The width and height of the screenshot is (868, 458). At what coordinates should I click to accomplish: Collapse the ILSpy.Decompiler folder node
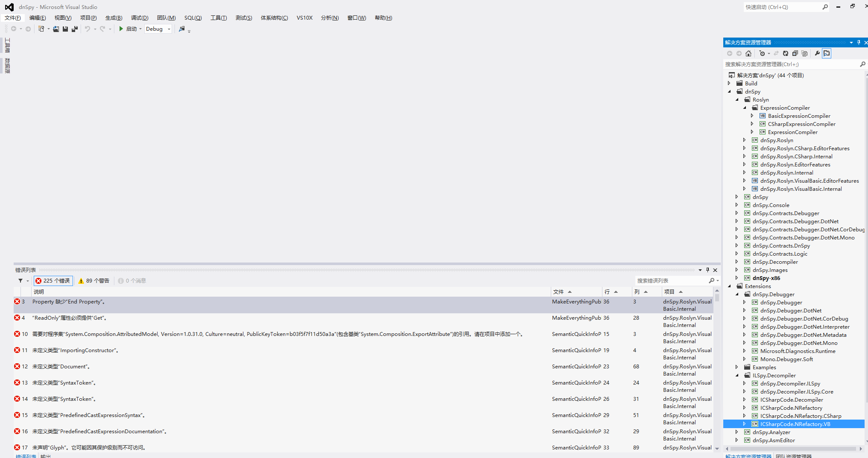coord(737,375)
